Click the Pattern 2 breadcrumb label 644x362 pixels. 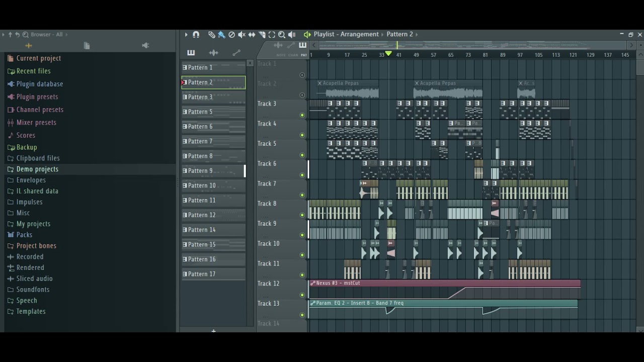pos(399,34)
